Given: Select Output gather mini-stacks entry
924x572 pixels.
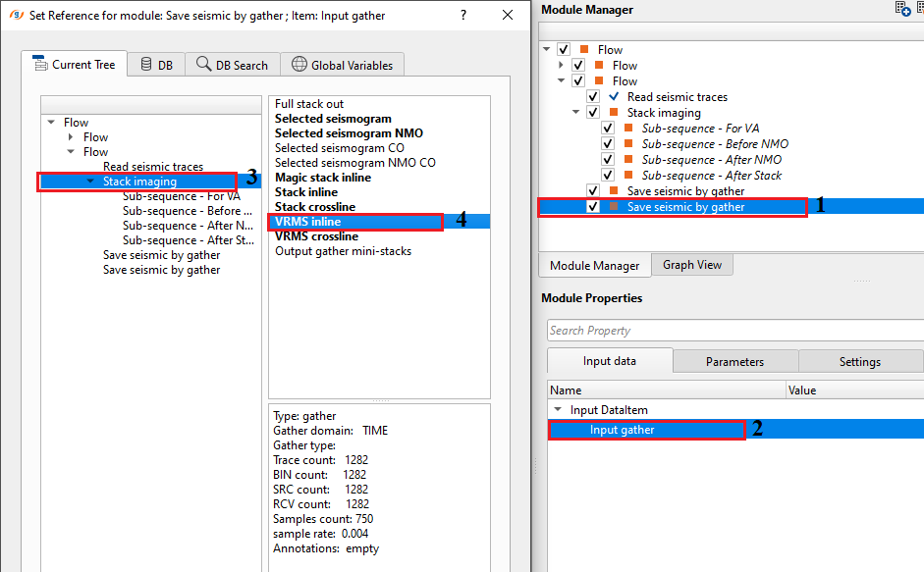Looking at the screenshot, I should coord(343,251).
